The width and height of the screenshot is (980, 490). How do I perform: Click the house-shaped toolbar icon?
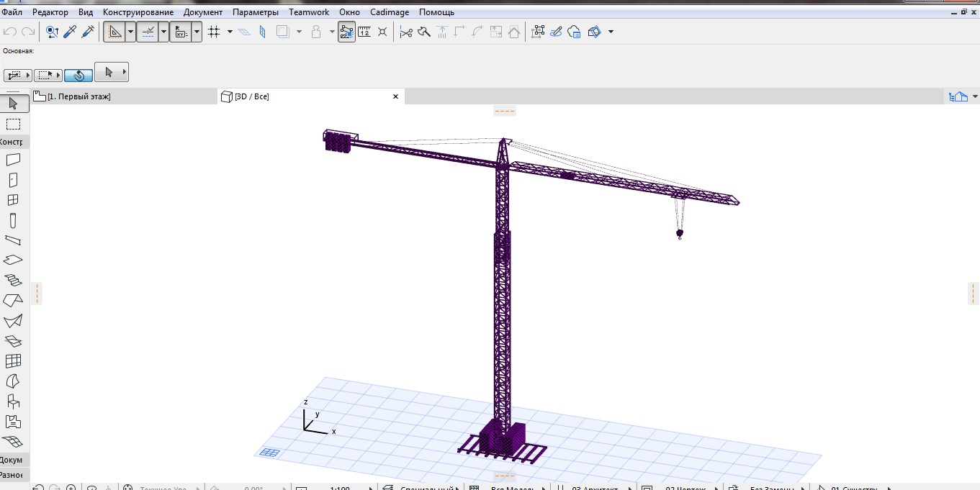coord(513,32)
